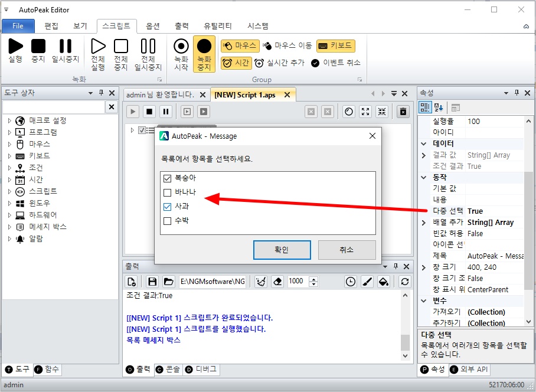
Task: Open the 편집 ribbon tab
Action: (x=51, y=26)
